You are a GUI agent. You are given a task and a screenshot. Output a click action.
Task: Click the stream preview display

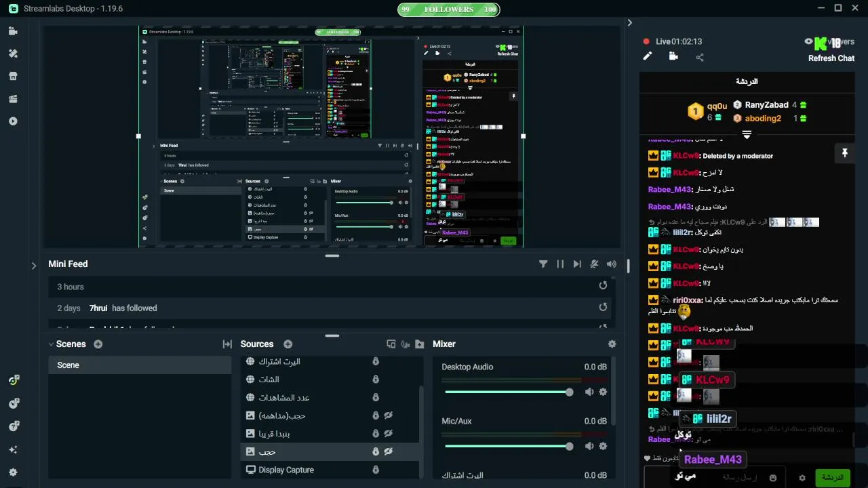[331, 137]
